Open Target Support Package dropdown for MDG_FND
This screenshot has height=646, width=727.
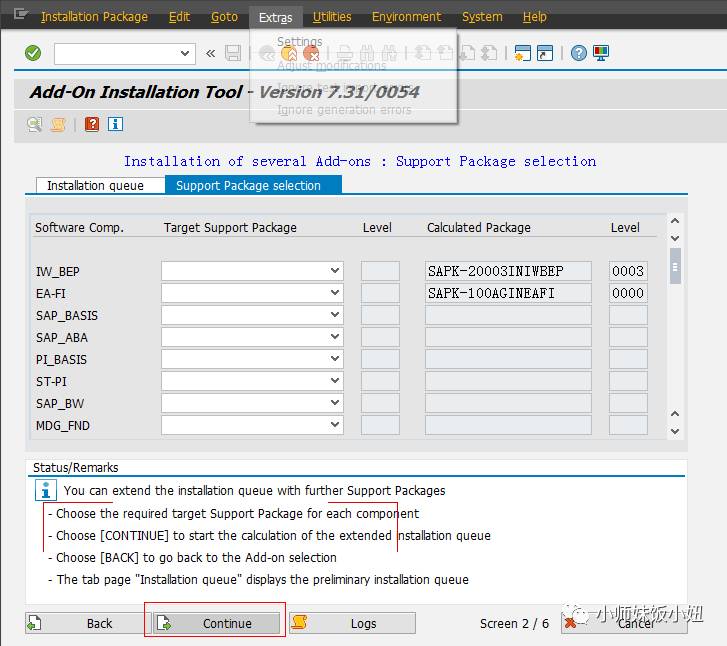click(335, 425)
